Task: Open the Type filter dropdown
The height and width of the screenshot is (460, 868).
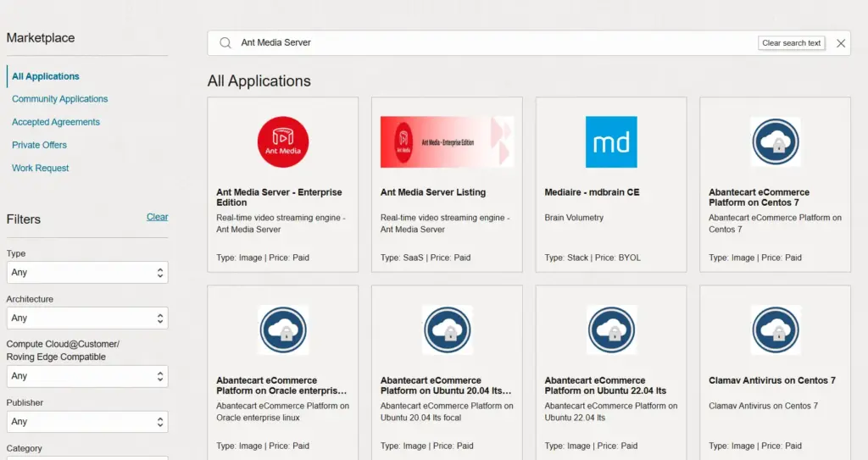Action: coord(87,272)
